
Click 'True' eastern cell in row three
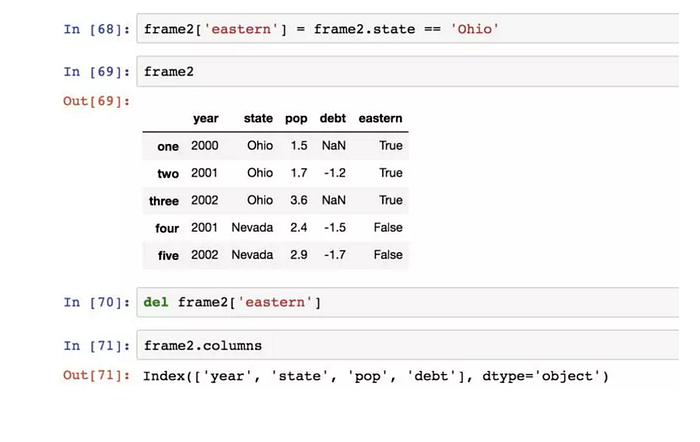[x=391, y=200]
